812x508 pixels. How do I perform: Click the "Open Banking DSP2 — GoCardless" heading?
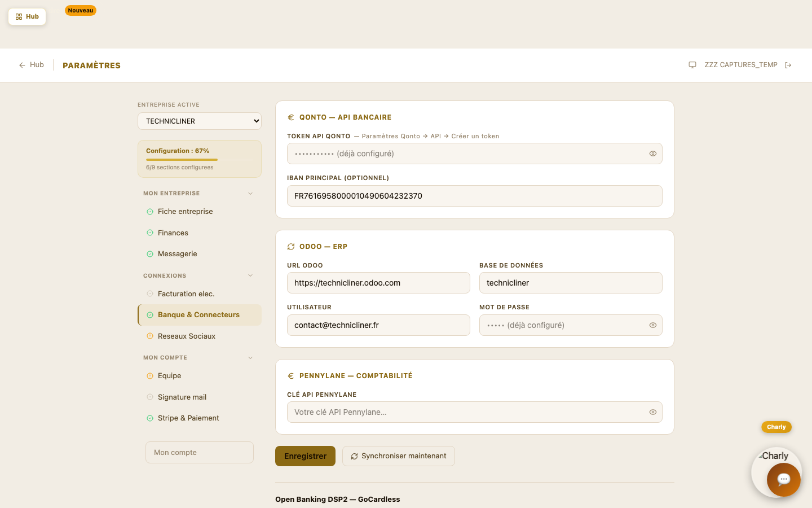(338, 500)
